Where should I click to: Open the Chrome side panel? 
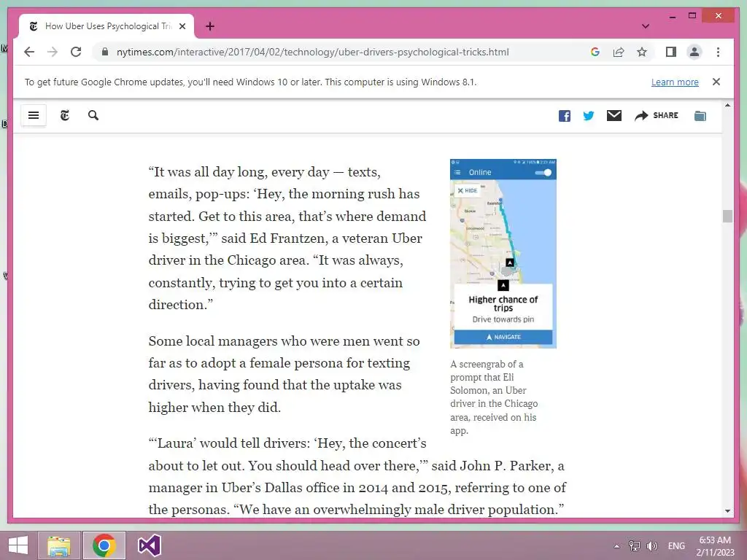(671, 52)
